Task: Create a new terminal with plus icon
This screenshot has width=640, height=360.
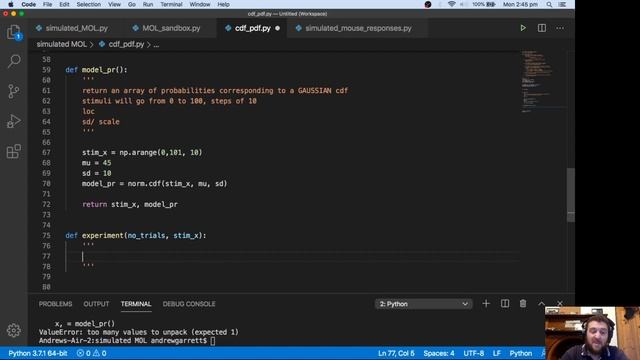Action: pyautogui.click(x=486, y=304)
